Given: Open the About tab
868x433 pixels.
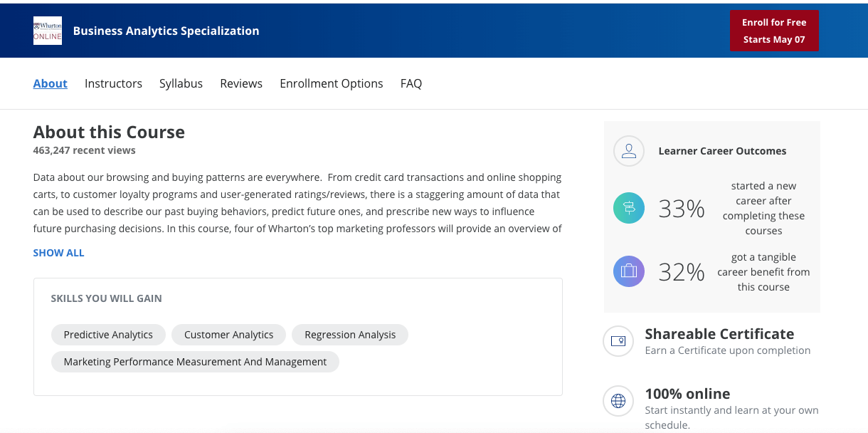Looking at the screenshot, I should pyautogui.click(x=51, y=83).
